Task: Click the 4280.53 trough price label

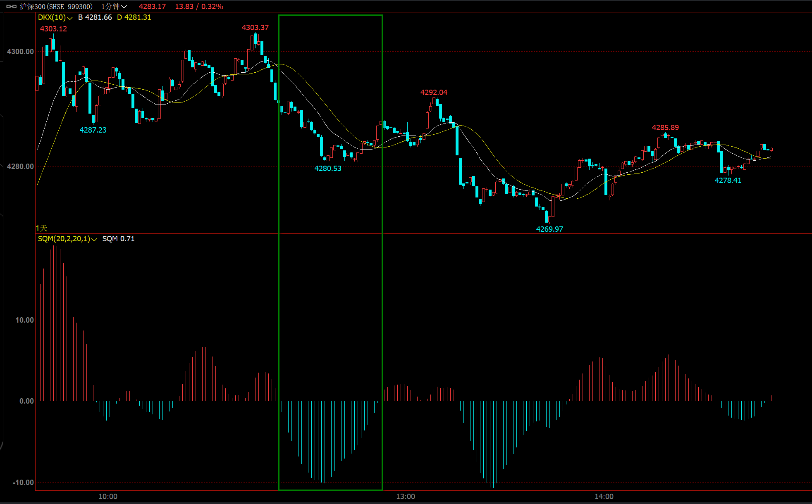Action: click(x=328, y=169)
